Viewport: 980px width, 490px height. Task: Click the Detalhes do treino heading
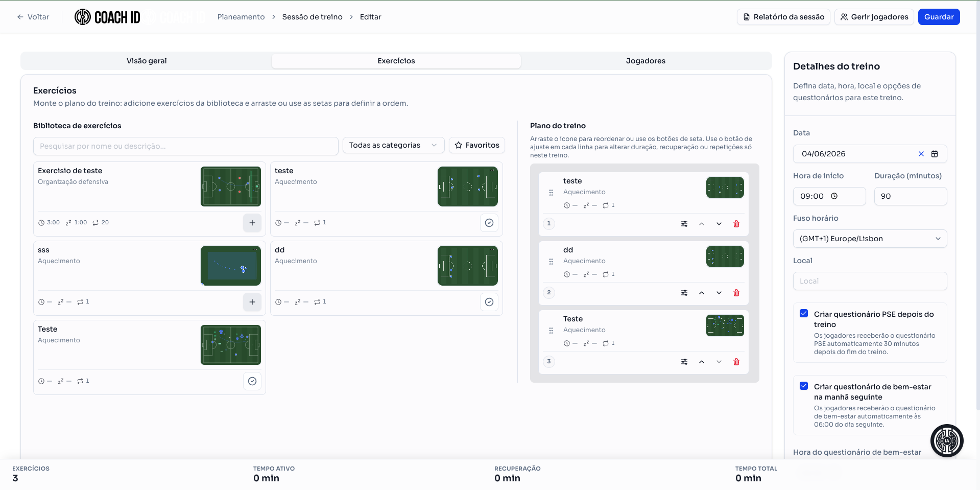(x=836, y=66)
